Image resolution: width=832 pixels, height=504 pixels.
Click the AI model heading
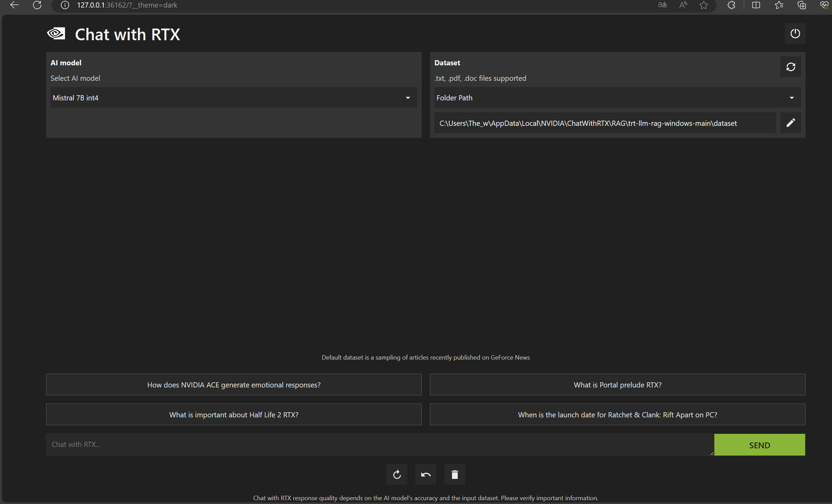66,63
